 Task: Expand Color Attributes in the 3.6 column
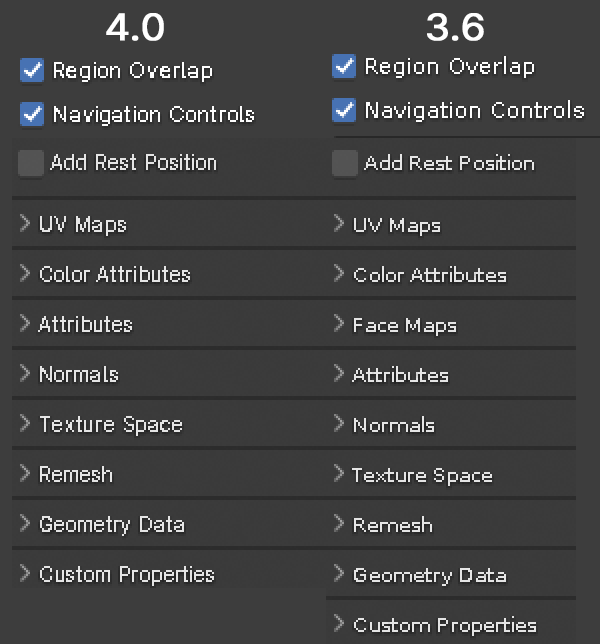tap(429, 275)
